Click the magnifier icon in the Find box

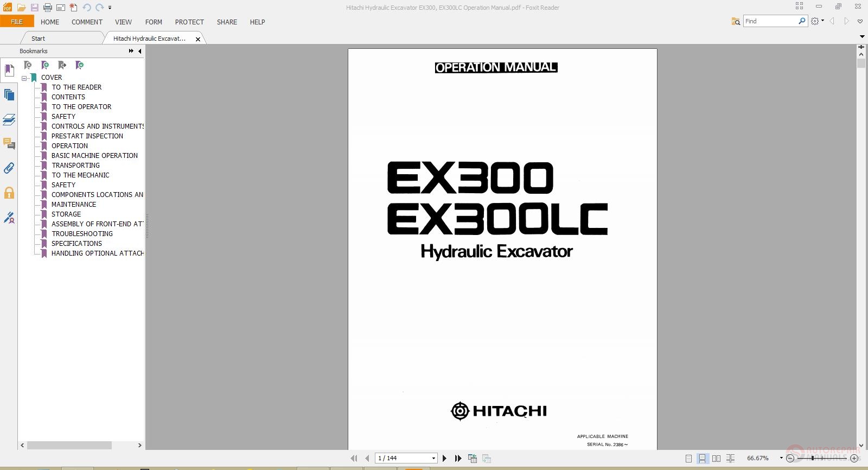(802, 21)
